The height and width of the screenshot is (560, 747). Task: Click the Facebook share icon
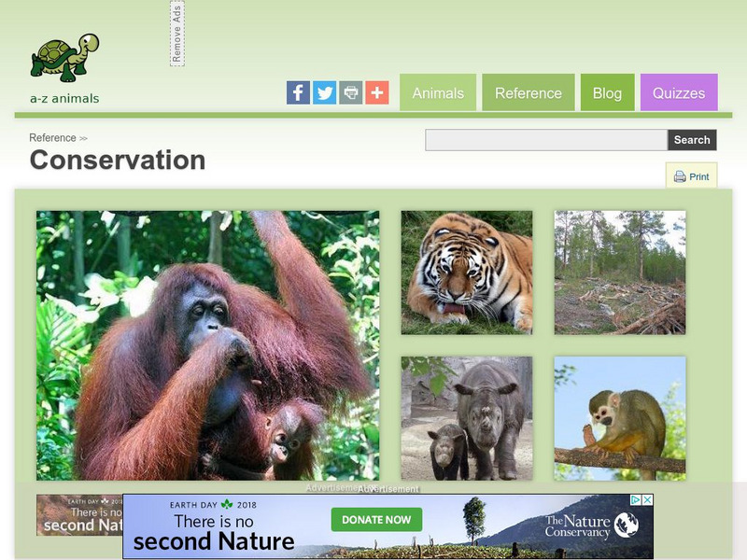298,92
